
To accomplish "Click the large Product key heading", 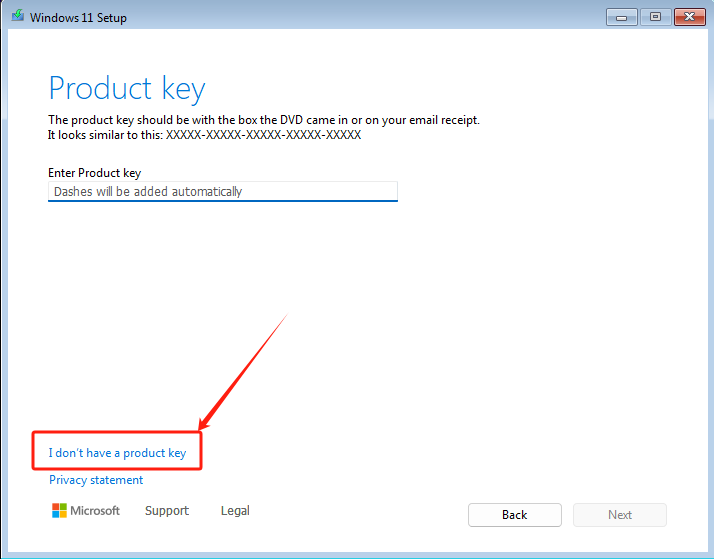I will [x=127, y=88].
